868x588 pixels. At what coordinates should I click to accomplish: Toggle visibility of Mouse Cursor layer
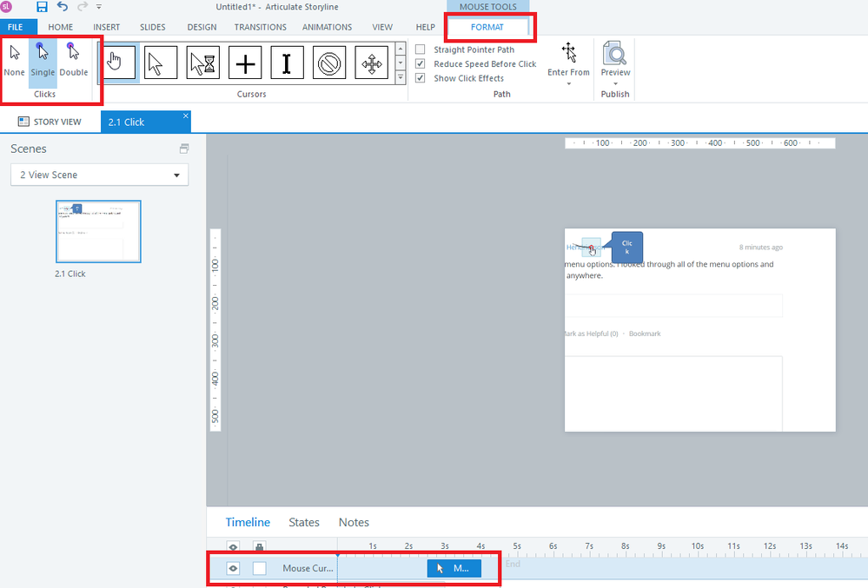[233, 568]
